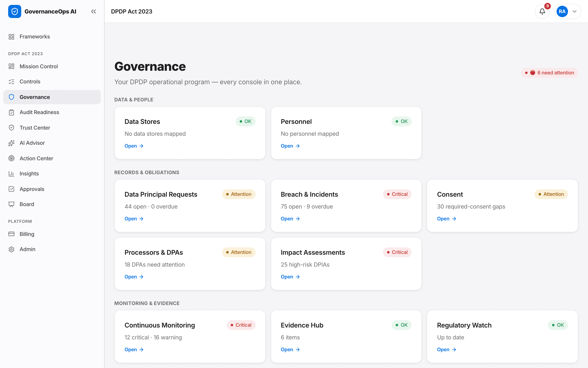Click the Frameworks grid icon
588x368 pixels.
pyautogui.click(x=11, y=37)
